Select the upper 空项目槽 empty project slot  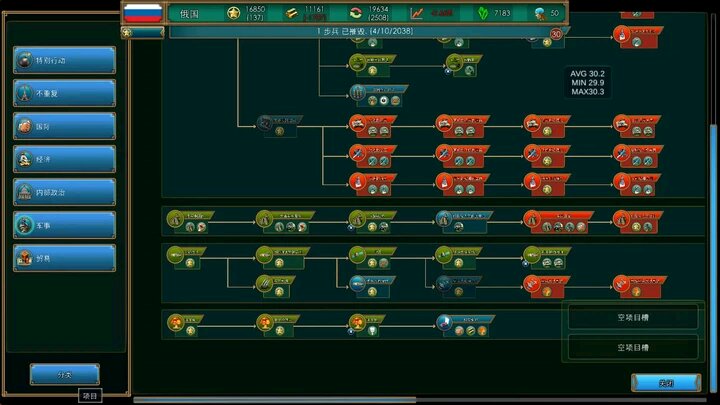[x=633, y=317]
